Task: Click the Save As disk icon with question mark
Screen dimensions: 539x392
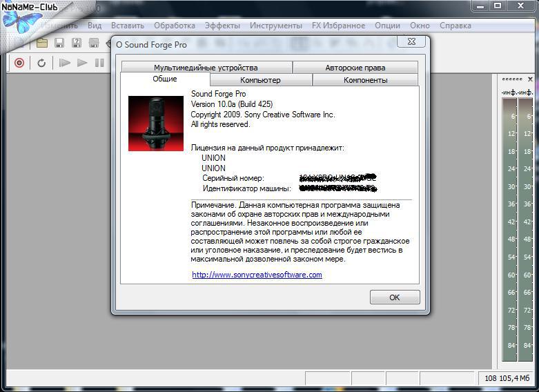Action: coord(77,43)
